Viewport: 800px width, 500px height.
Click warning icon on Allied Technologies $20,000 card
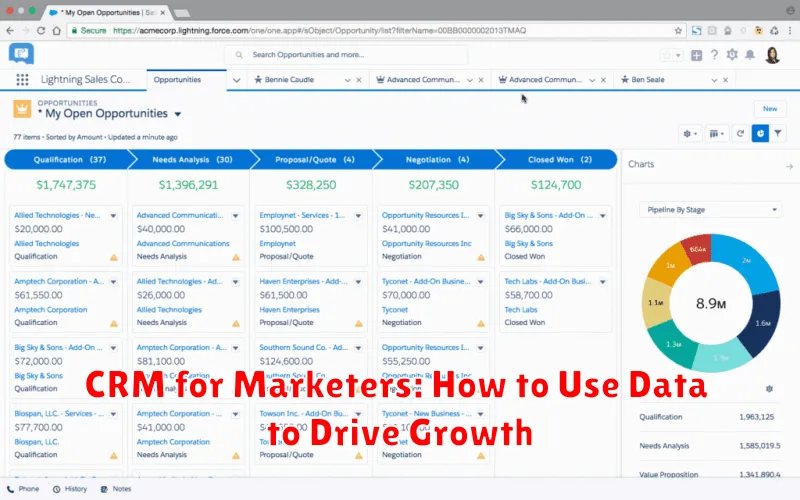[x=114, y=257]
